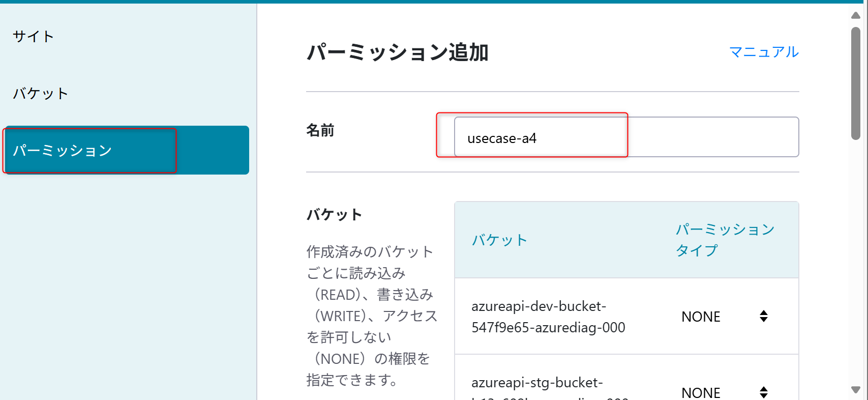
Task: Go to the バケット sidebar item
Action: pos(41,94)
